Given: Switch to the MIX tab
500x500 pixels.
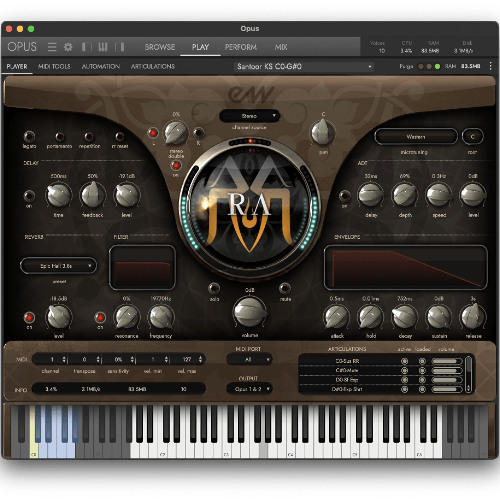Looking at the screenshot, I should (281, 47).
